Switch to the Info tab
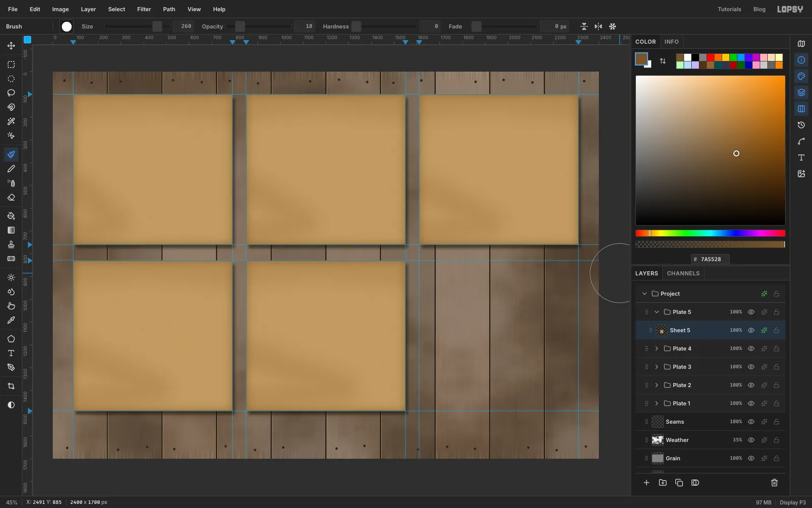This screenshot has height=508, width=812. [671, 42]
